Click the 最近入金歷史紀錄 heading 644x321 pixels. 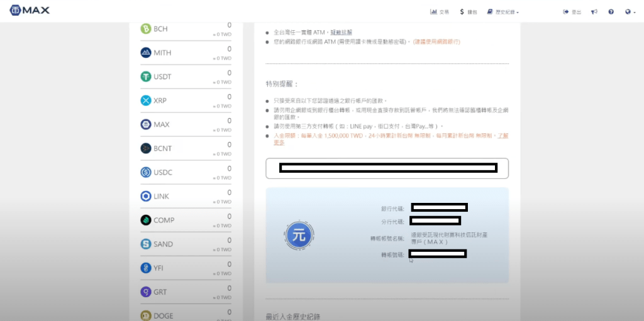pos(293,317)
